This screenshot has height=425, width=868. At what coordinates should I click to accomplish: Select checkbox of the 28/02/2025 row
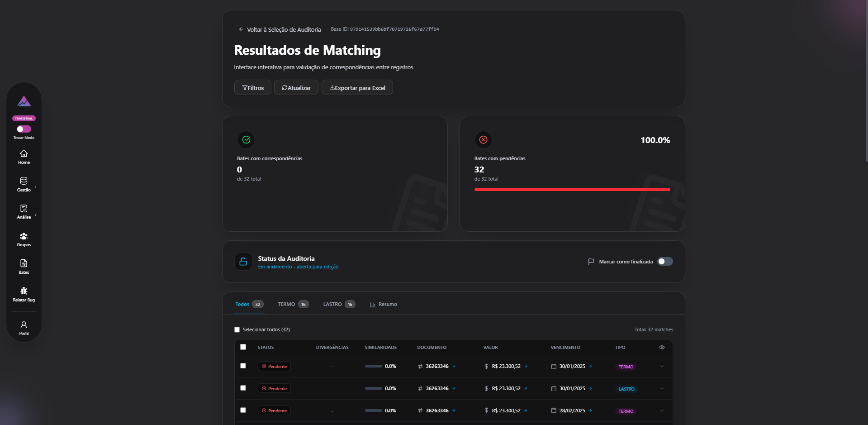243,410
